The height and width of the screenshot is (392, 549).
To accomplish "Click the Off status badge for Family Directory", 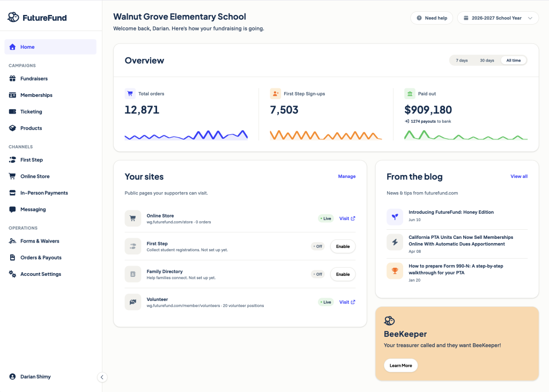I will coord(317,275).
